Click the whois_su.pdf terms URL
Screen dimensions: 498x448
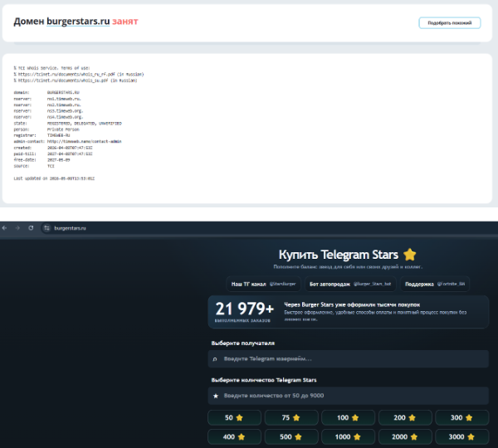63,80
